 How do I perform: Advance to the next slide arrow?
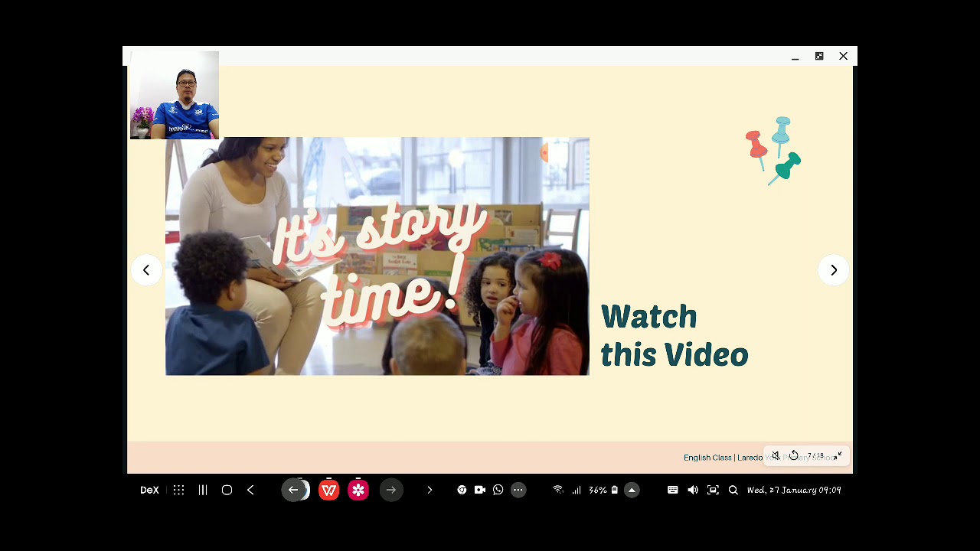coord(834,270)
